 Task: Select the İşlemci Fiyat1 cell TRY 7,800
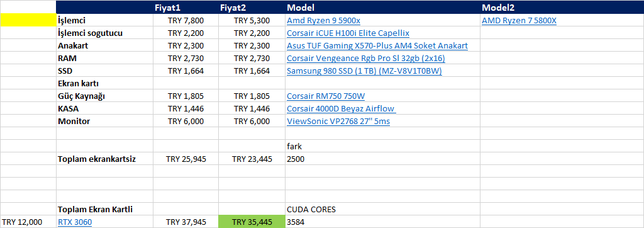click(x=186, y=20)
